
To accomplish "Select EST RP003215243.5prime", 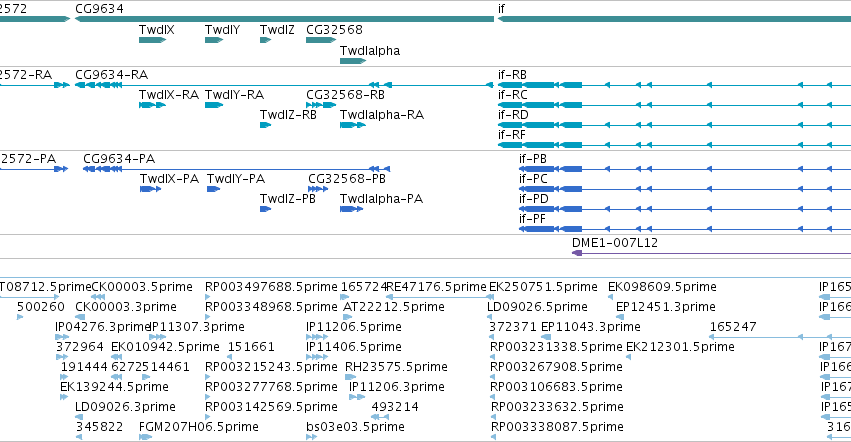I will pyautogui.click(x=271, y=367).
